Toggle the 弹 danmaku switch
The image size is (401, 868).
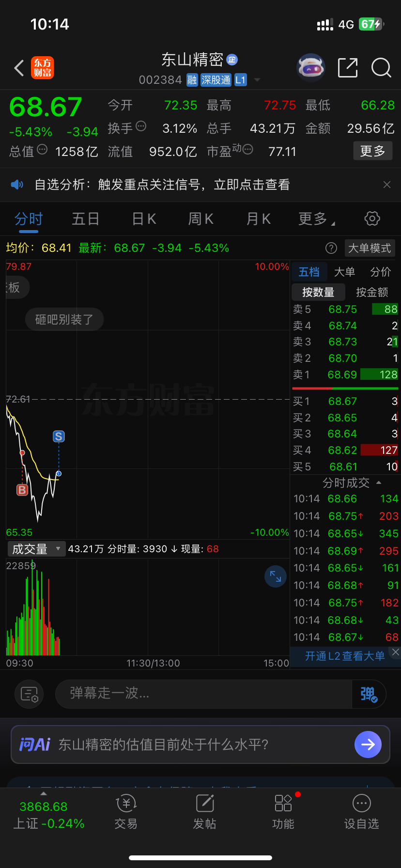click(369, 694)
